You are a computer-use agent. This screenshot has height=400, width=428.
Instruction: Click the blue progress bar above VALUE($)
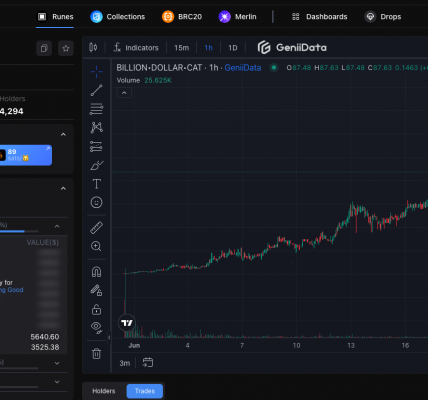12,231
